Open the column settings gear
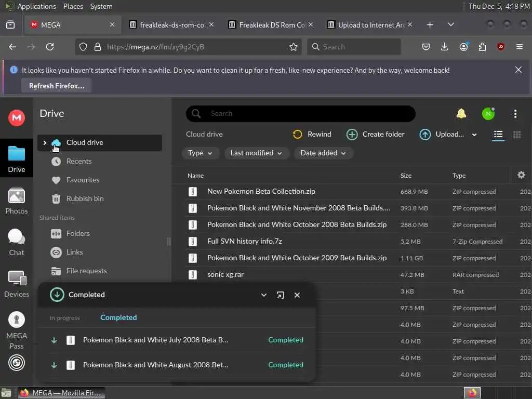532x399 pixels. tap(521, 175)
